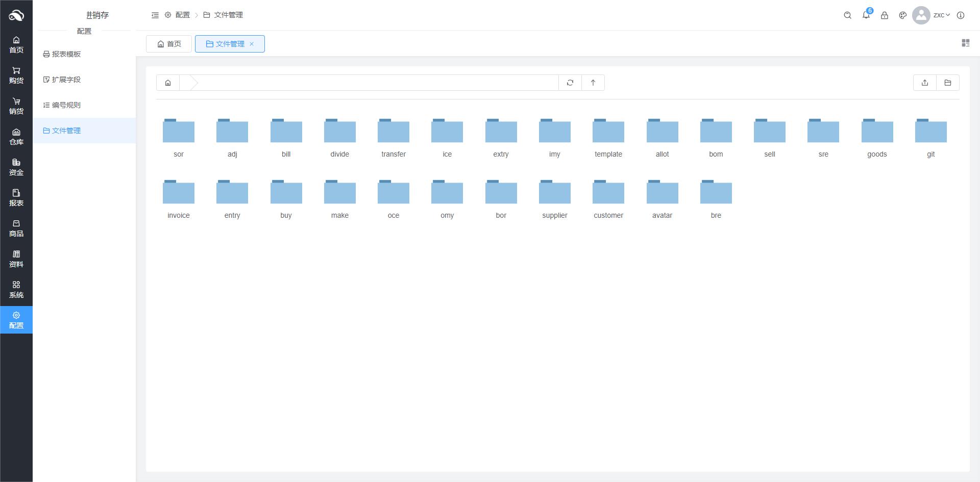
Task: Open the theme palette icon
Action: tap(903, 15)
